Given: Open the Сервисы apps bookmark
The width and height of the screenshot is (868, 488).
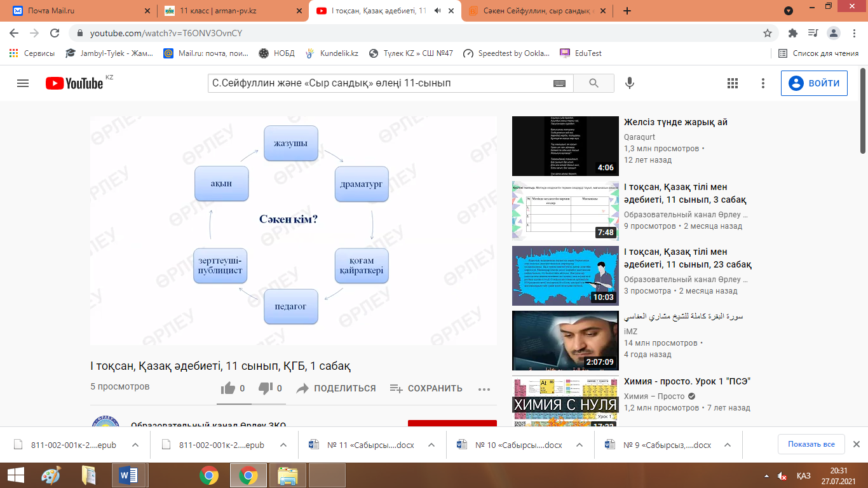Looking at the screenshot, I should (x=32, y=53).
